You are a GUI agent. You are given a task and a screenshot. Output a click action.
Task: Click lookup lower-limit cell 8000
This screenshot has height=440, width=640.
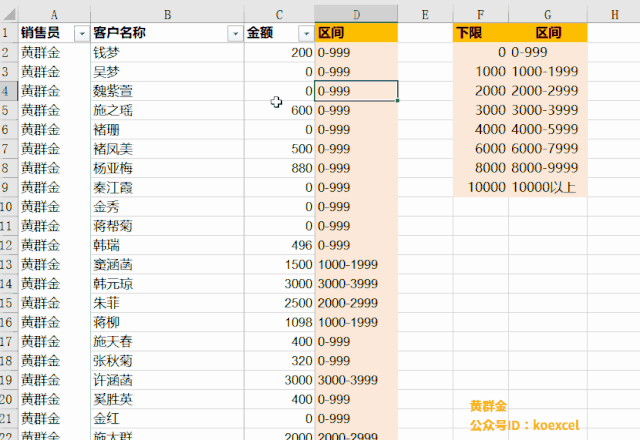(x=481, y=168)
